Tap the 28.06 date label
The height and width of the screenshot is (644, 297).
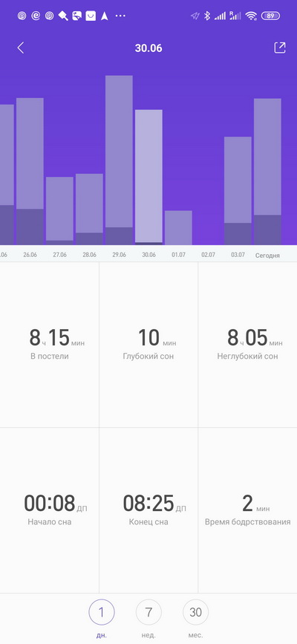pyautogui.click(x=89, y=255)
